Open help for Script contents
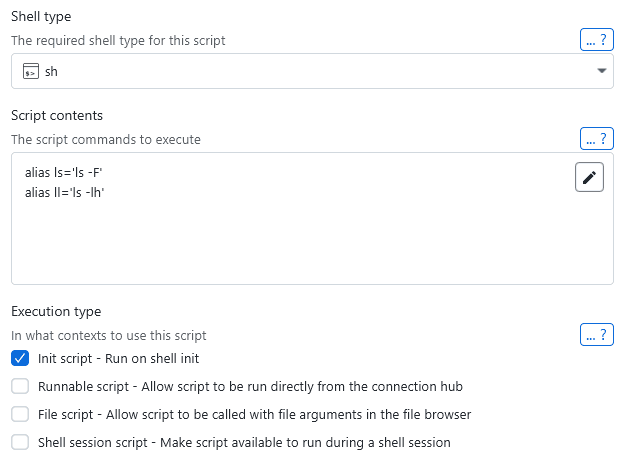This screenshot has width=627, height=462. tap(596, 138)
